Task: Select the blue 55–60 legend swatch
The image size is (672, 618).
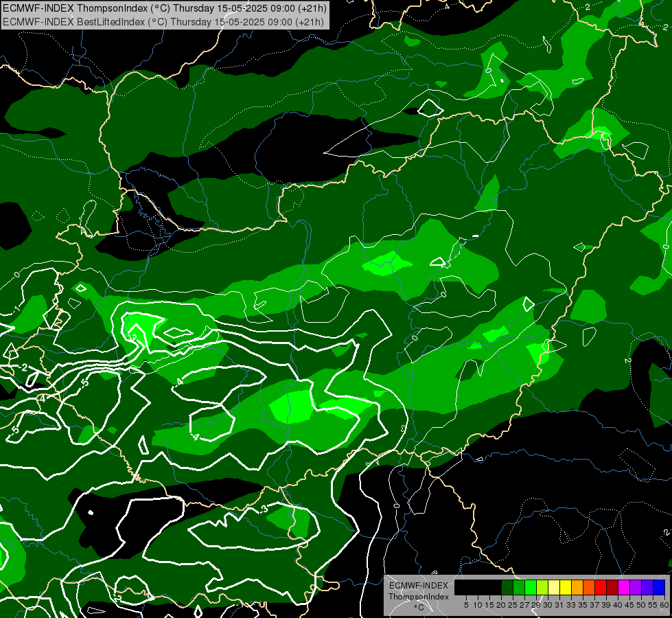Action: coord(659,587)
